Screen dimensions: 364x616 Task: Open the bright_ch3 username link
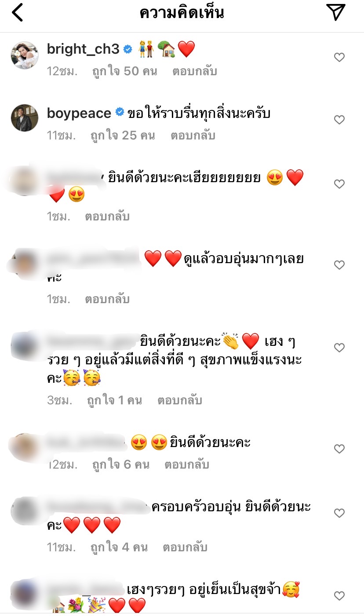pyautogui.click(x=83, y=49)
